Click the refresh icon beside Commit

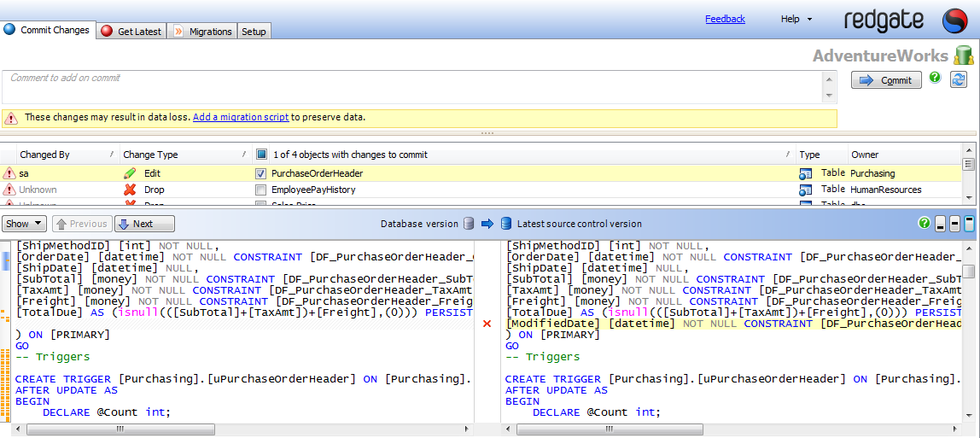point(958,79)
